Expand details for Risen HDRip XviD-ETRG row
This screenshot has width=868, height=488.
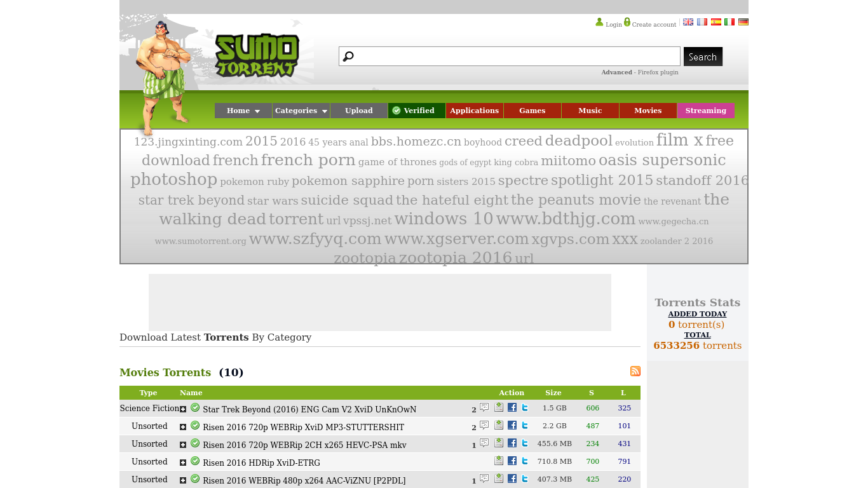point(183,463)
